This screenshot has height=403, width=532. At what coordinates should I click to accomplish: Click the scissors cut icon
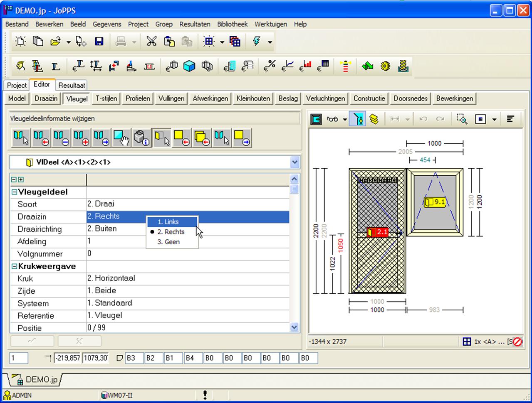[151, 42]
